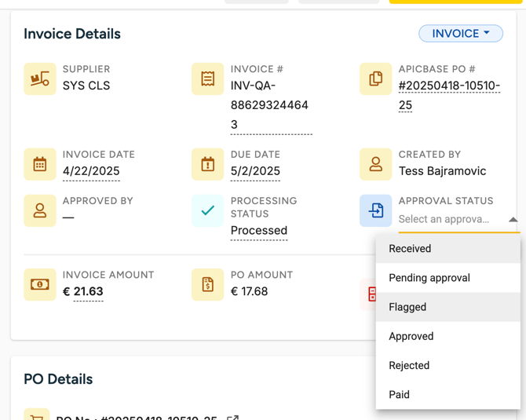Click the Created By person icon
The image size is (526, 420).
point(375,165)
